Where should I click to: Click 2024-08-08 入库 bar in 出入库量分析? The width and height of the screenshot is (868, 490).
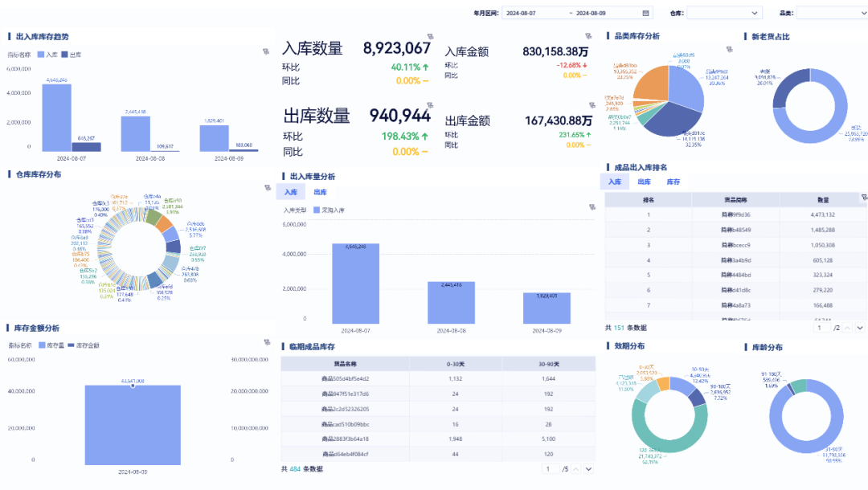tap(451, 303)
